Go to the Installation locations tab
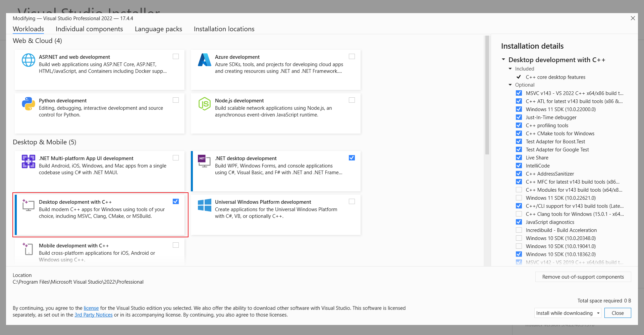The width and height of the screenshot is (644, 335). (224, 29)
